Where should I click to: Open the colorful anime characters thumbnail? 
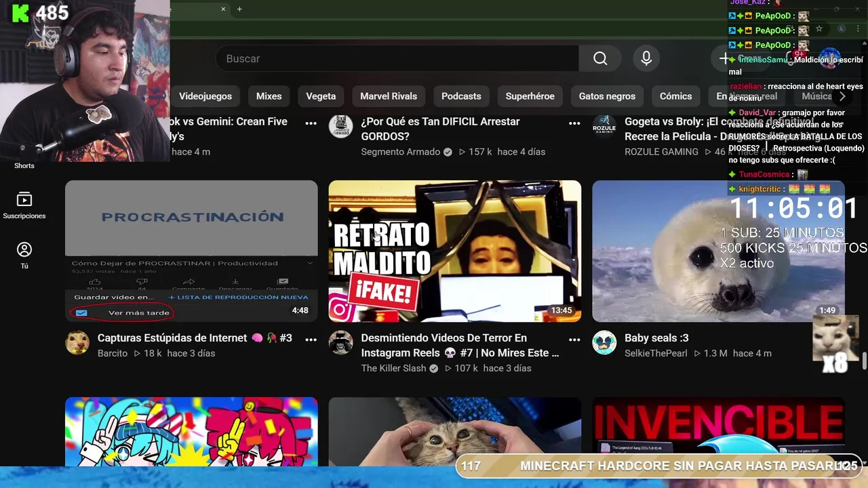point(191,432)
